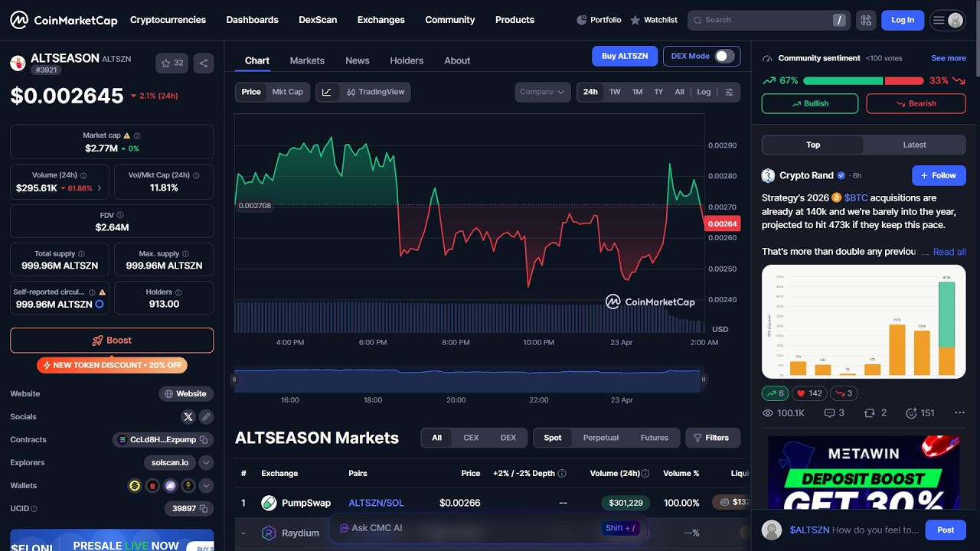Click the heart reaction with 142
The image size is (980, 551).
point(809,393)
